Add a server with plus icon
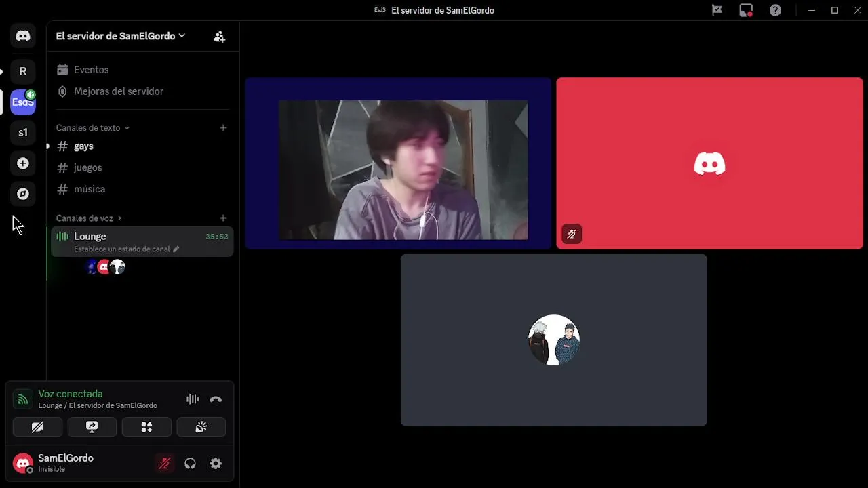The image size is (868, 488). click(23, 163)
